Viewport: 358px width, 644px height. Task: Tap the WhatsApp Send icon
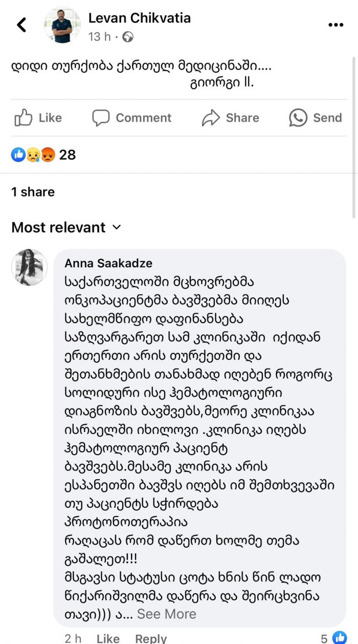(x=298, y=118)
